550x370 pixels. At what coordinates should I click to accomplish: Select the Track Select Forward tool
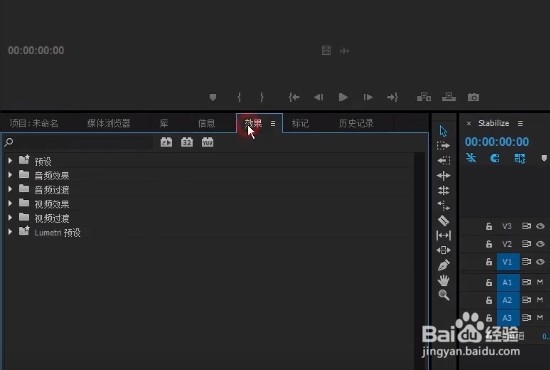tap(443, 146)
